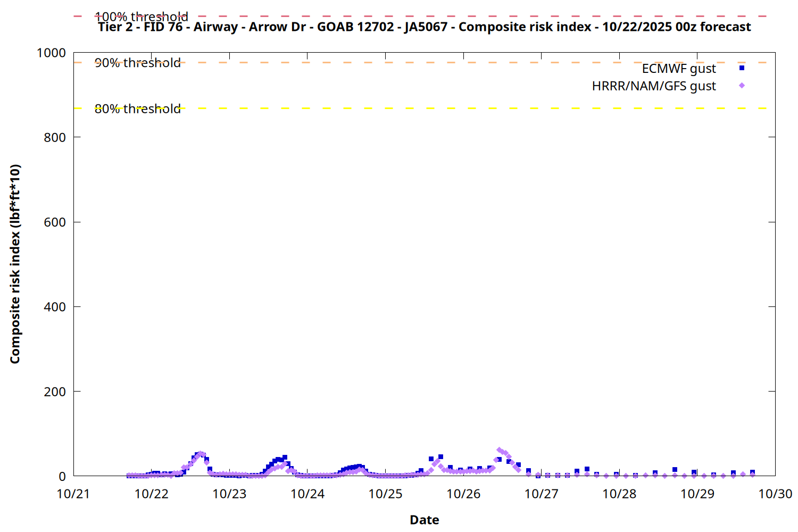Click the purple HRRR/NAM/GFS gust legend diamond
Viewport: 798px width, 532px height.
tap(742, 86)
